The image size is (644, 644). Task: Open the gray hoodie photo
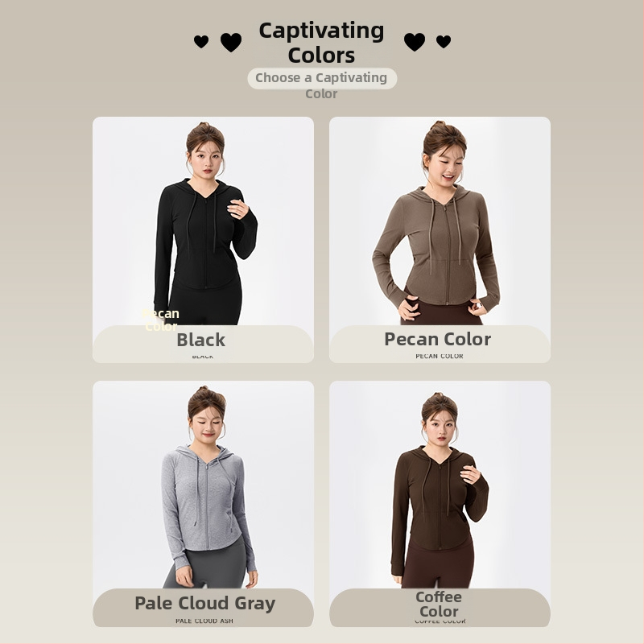pyautogui.click(x=204, y=485)
